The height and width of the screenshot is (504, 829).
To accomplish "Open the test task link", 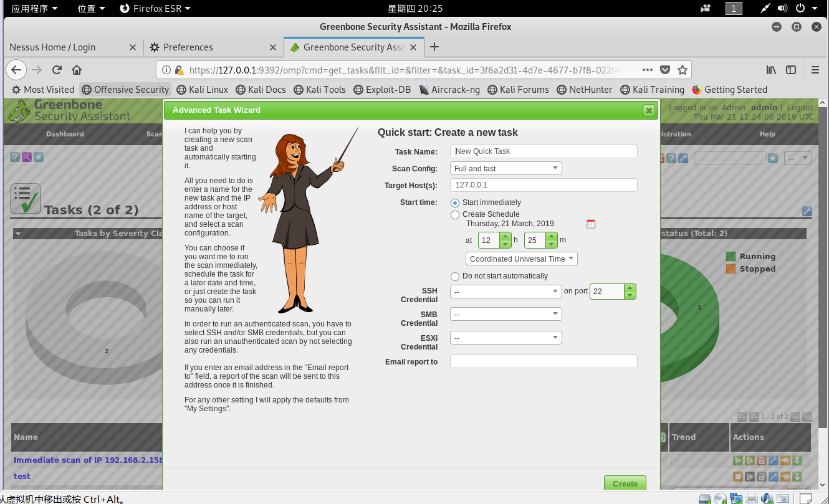I will point(22,477).
